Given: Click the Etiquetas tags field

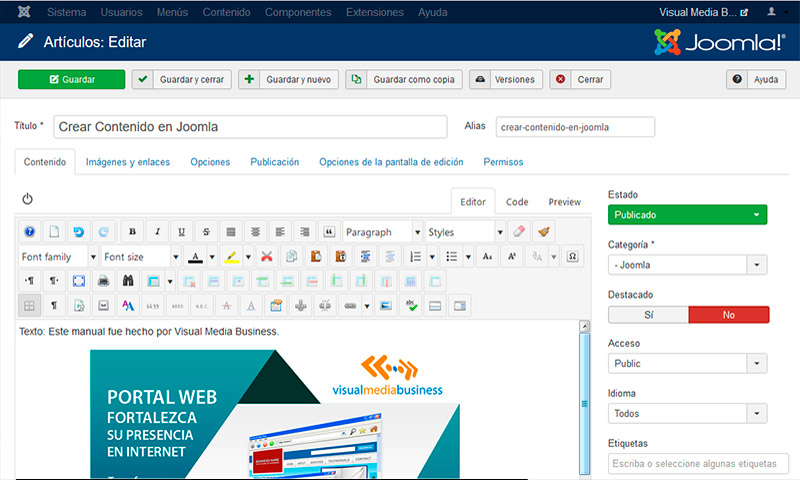Looking at the screenshot, I should coord(698,463).
